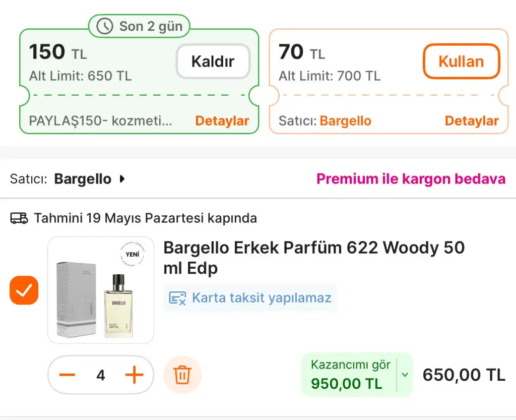Expand the Kazancımı gör chevron
Image resolution: width=516 pixels, height=420 pixels.
click(405, 375)
